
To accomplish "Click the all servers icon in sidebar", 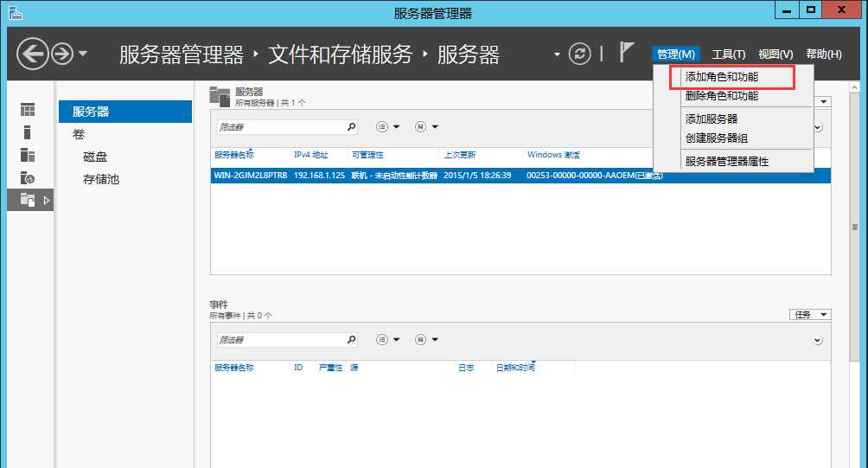I will 28,155.
